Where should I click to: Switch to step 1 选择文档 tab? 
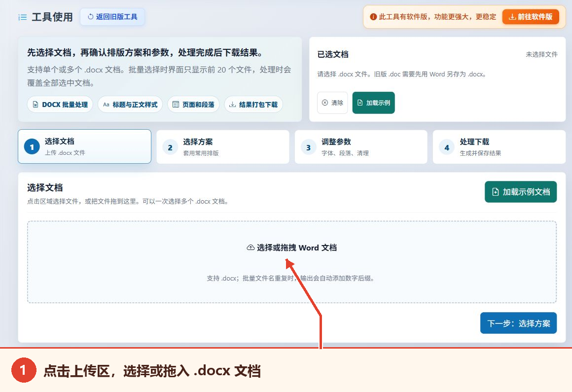point(85,146)
